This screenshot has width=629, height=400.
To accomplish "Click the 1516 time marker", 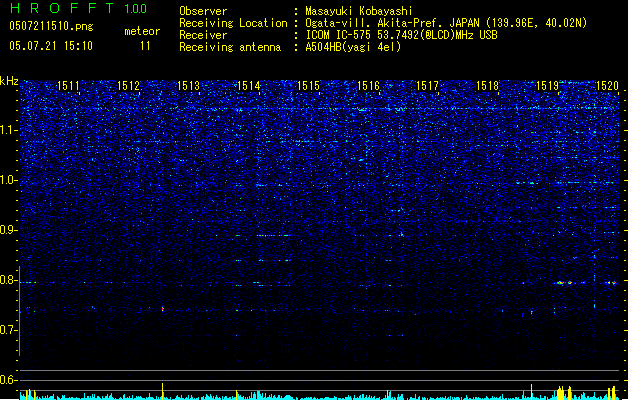I will coord(368,86).
